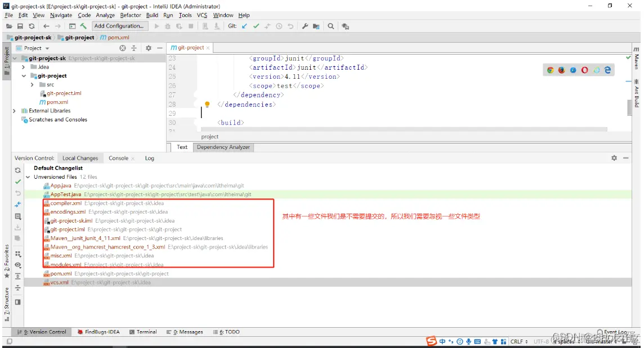Click the Git revert icon in the main toolbar
This screenshot has height=348, width=644.
(x=290, y=26)
